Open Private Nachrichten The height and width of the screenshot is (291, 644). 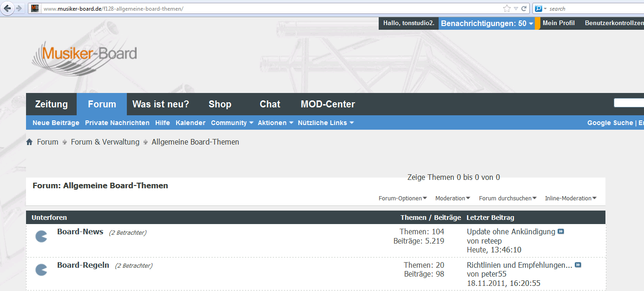pos(117,123)
